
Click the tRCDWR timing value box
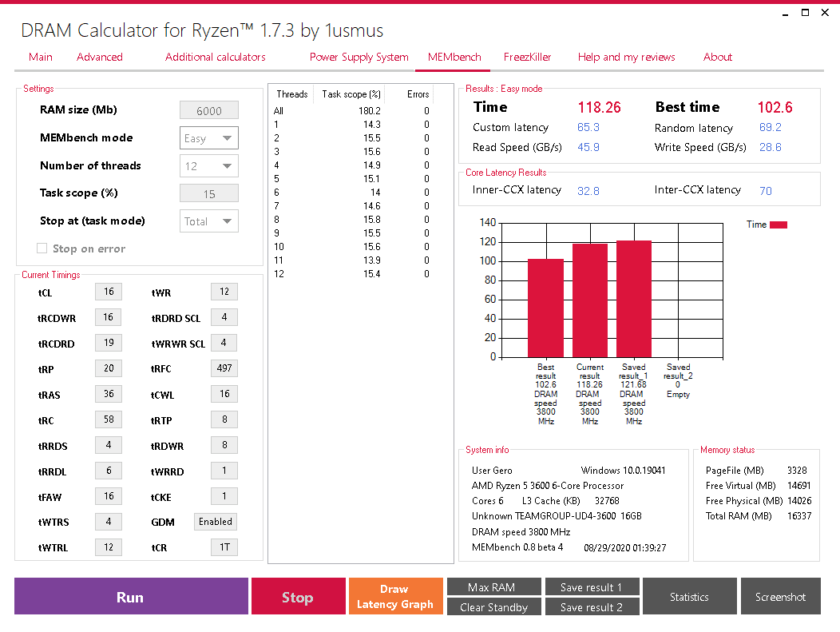(x=109, y=317)
